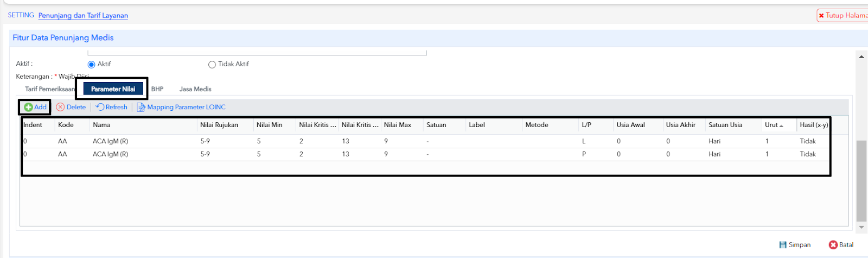868x258 pixels.
Task: Click the Indent column header
Action: tap(33, 125)
